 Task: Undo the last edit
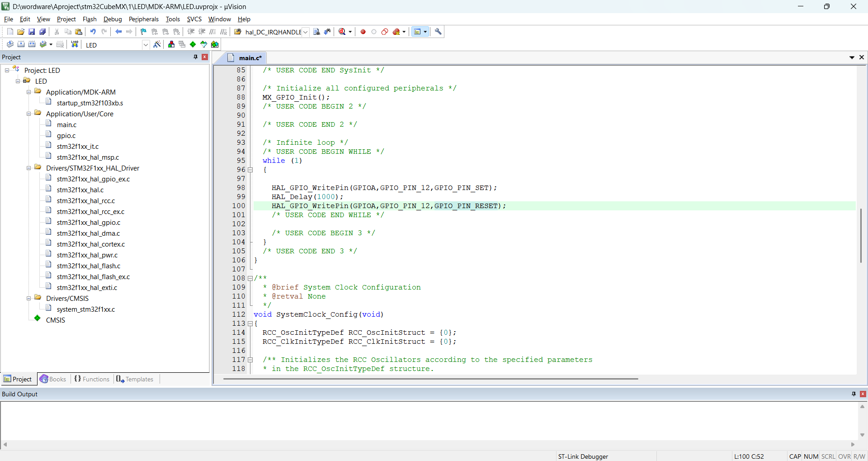point(93,32)
